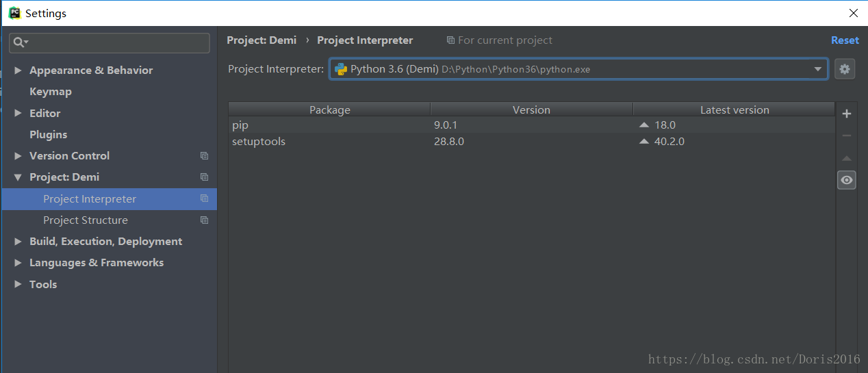868x373 pixels.
Task: Click the project-level icon beside Version Control
Action: [x=204, y=156]
